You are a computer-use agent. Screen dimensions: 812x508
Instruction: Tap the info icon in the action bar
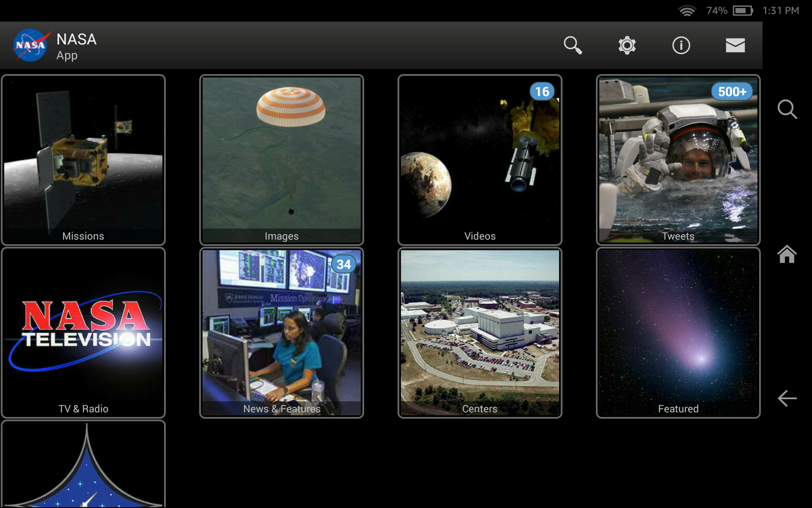pyautogui.click(x=681, y=45)
